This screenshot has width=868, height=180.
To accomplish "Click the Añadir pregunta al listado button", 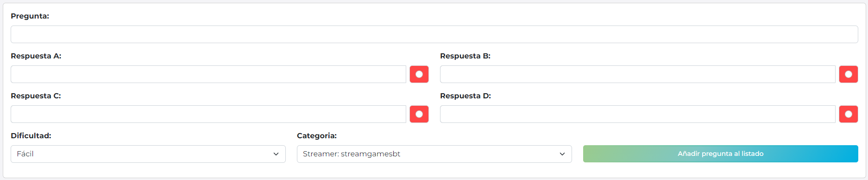I will [x=721, y=154].
